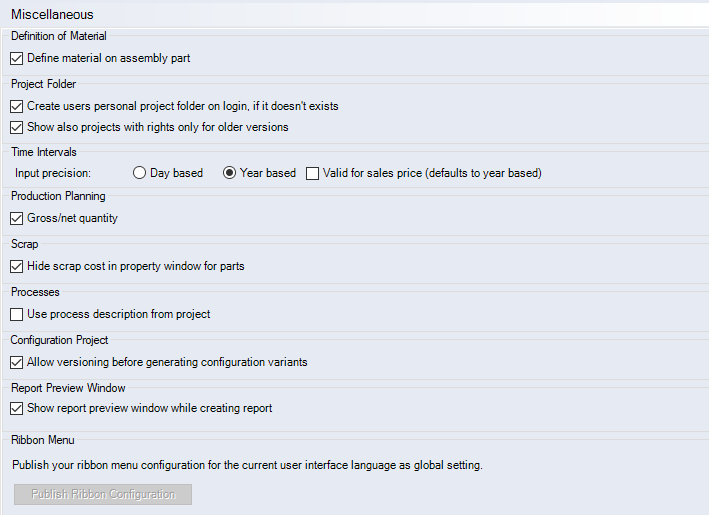The image size is (709, 515).
Task: Click the 'Production Planning' section header
Action: coord(58,196)
